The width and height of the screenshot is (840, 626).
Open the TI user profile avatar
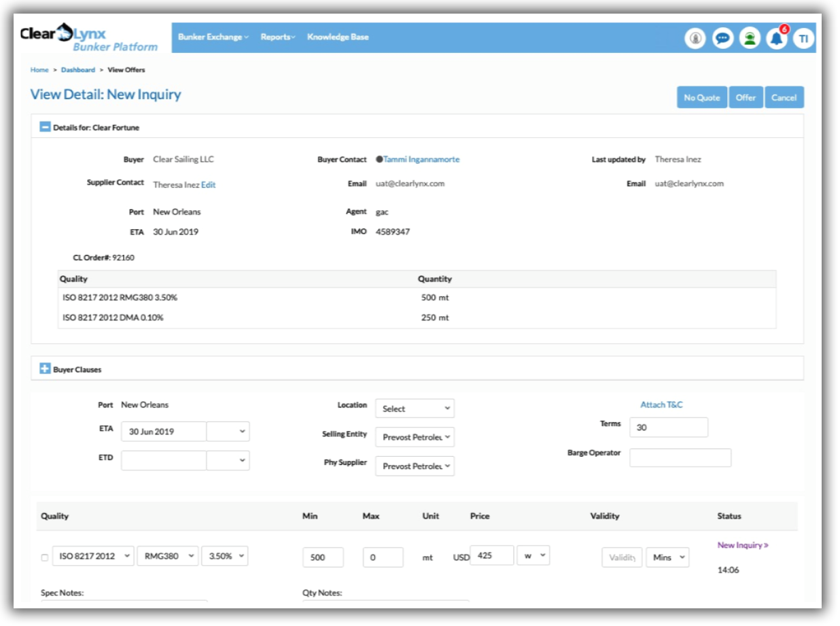click(804, 39)
